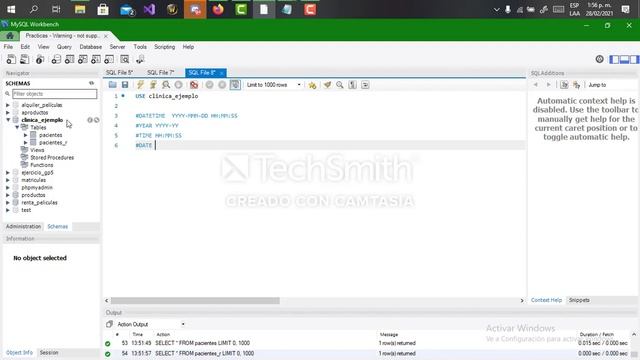Open the Server menu
The height and width of the screenshot is (360, 640).
click(x=117, y=47)
